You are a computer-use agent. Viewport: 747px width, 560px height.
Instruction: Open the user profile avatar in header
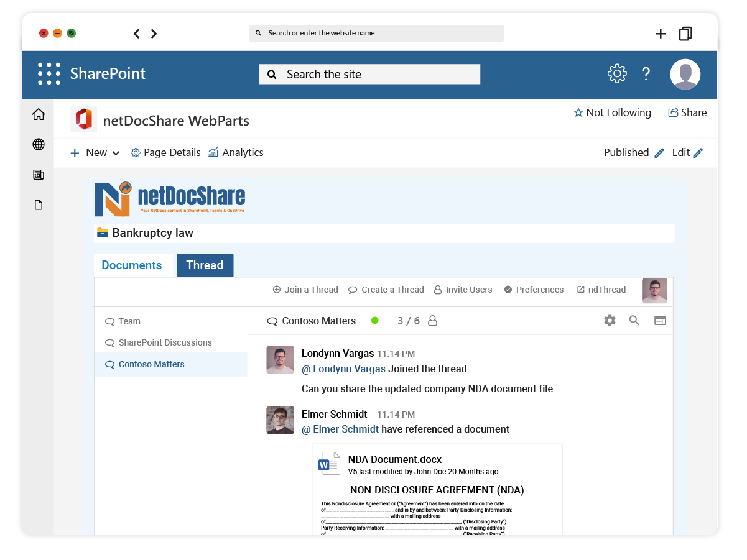tap(685, 75)
